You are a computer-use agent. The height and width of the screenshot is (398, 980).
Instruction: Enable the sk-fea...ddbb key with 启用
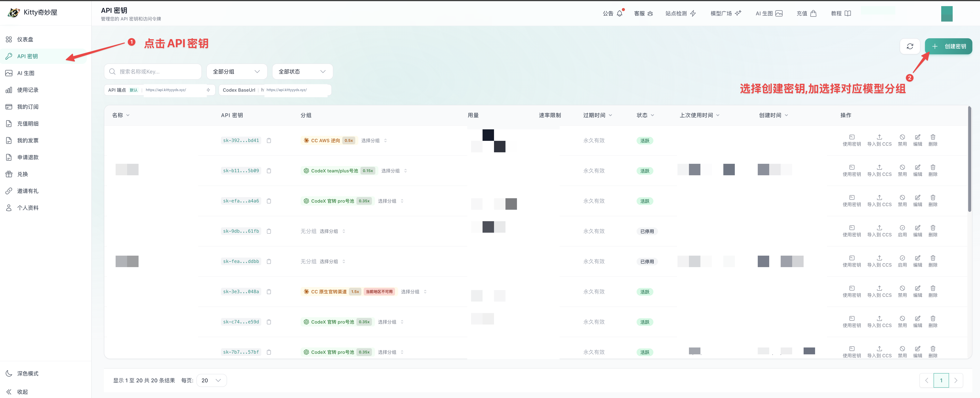click(902, 262)
